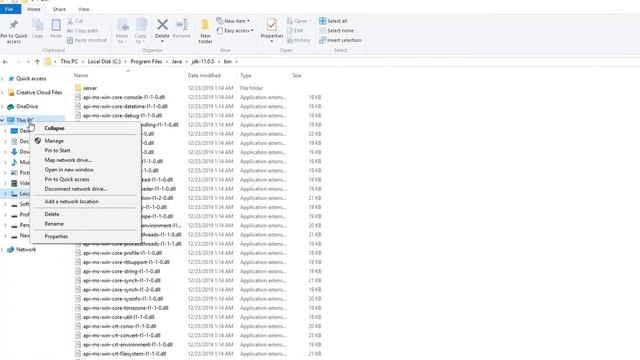The height and width of the screenshot is (360, 640).
Task: Click the Properties checkmark icon
Action: pyautogui.click(x=271, y=25)
